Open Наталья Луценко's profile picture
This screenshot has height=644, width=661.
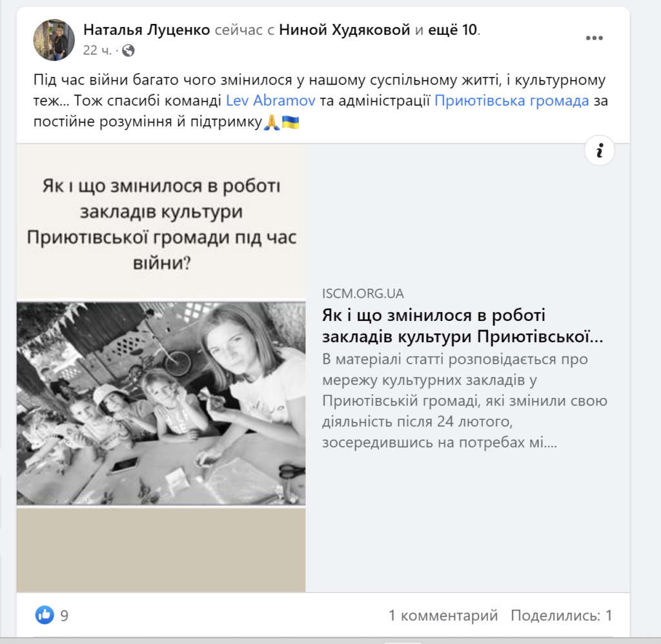[54, 40]
